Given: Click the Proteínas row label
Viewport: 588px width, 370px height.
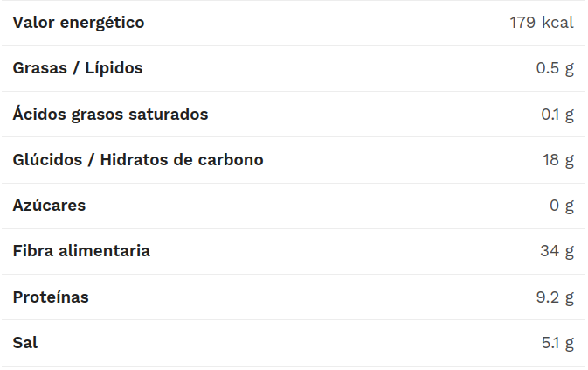Looking at the screenshot, I should pyautogui.click(x=51, y=297).
